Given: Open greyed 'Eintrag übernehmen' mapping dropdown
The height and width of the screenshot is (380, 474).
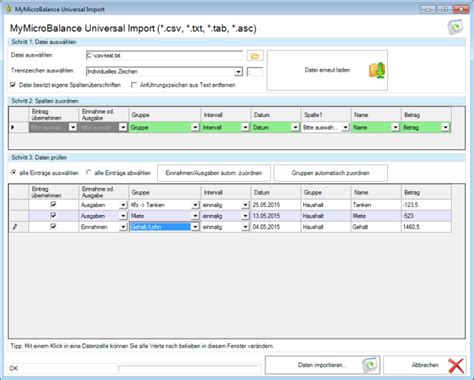Looking at the screenshot, I should (x=73, y=127).
